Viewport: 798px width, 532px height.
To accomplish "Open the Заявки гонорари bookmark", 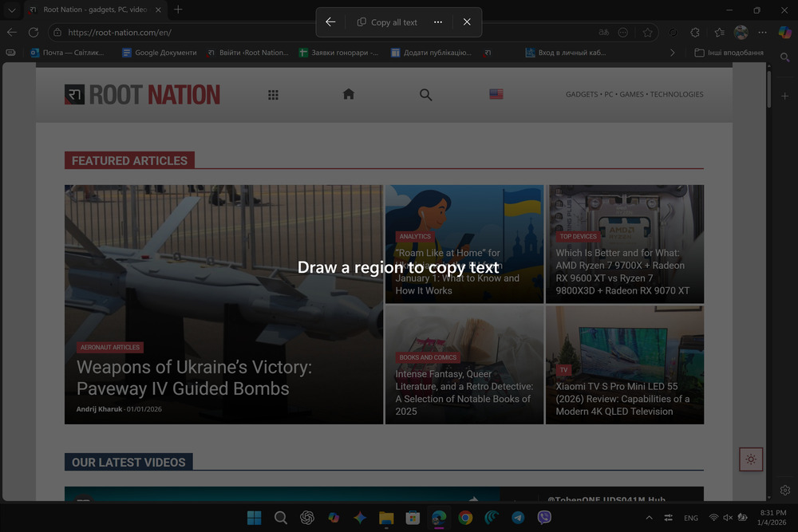I will pos(339,53).
